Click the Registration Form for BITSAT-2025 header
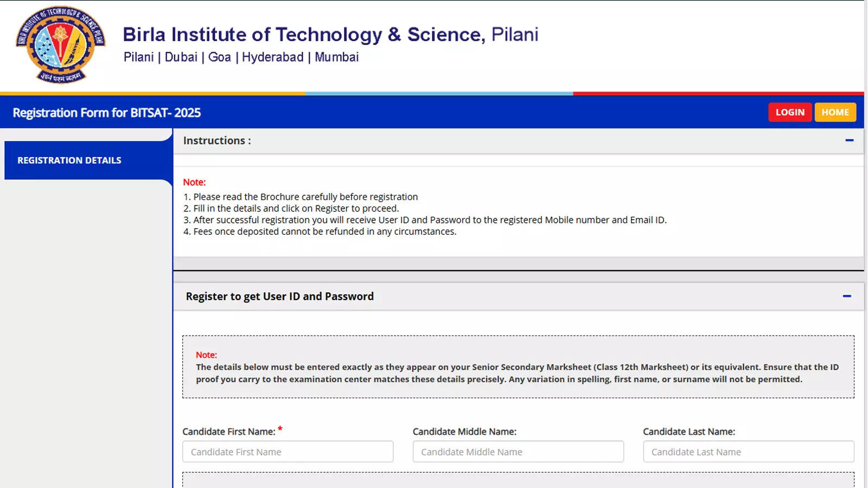 point(106,112)
